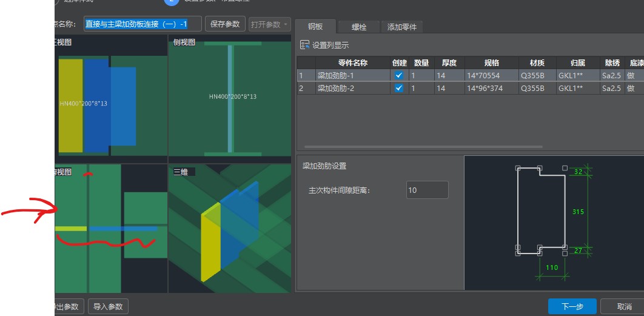
Task: Click the 32 dimension in the diagram
Action: coord(578,172)
